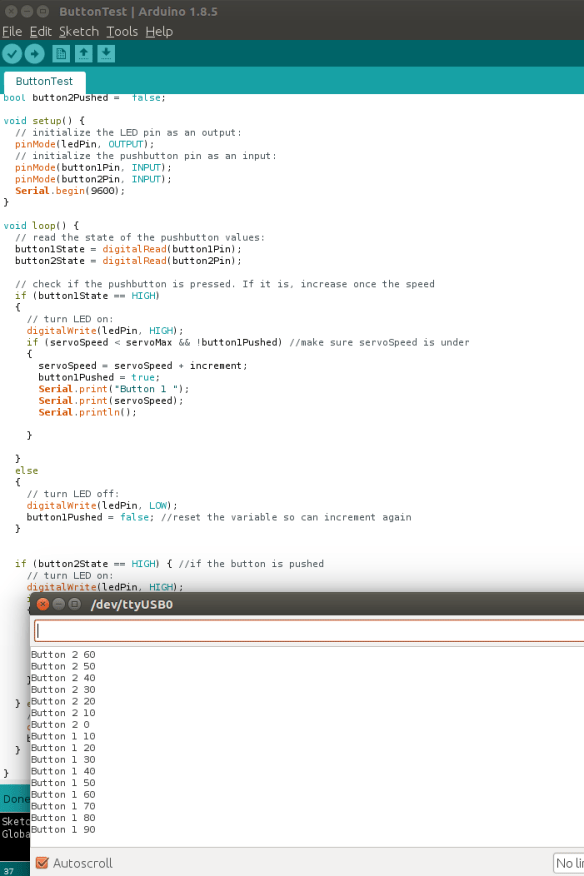Click the 'Serial.print("Button 1 ");' line
Viewport: 584px width, 876px height.
pos(113,389)
